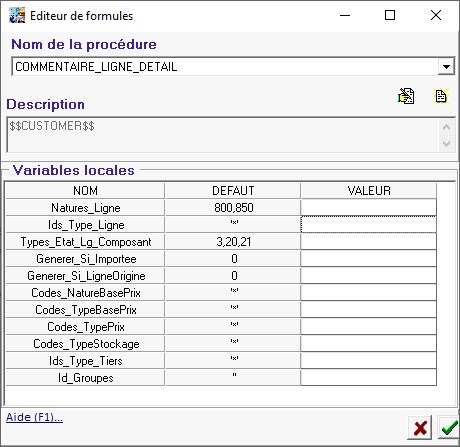
Task: Click the NOM column header
Action: tap(85, 191)
